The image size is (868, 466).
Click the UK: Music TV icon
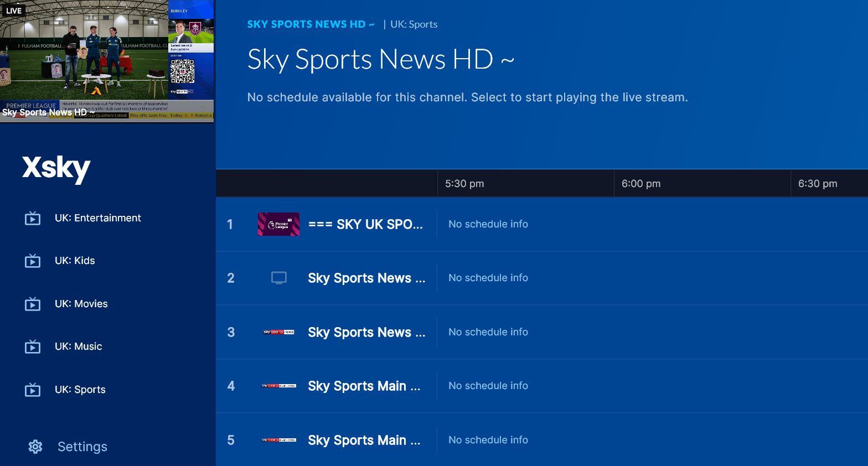pyautogui.click(x=33, y=346)
